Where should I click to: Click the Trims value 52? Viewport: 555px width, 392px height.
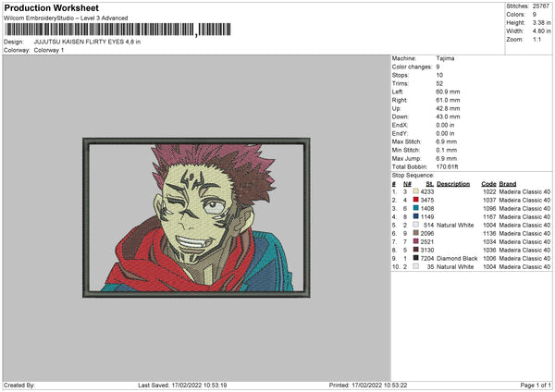(439, 83)
